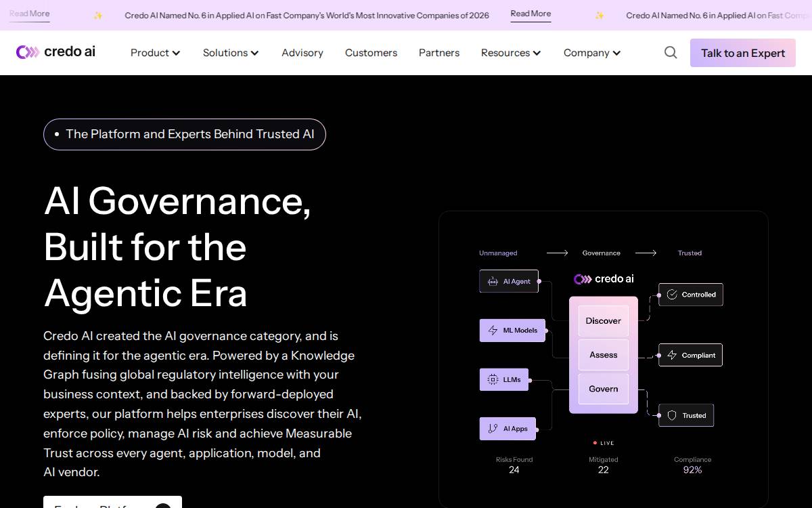
Task: Click the Govern stage box
Action: [x=604, y=389]
